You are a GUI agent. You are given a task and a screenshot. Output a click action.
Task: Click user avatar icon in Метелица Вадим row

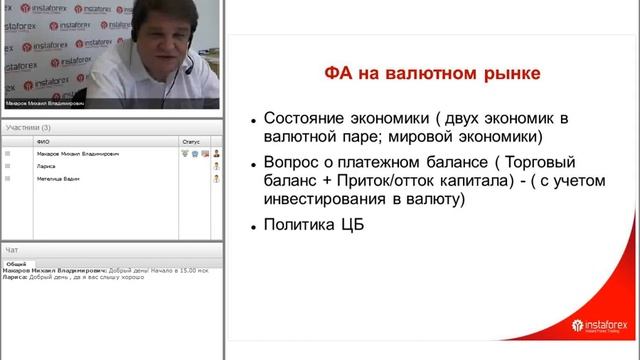pos(216,178)
